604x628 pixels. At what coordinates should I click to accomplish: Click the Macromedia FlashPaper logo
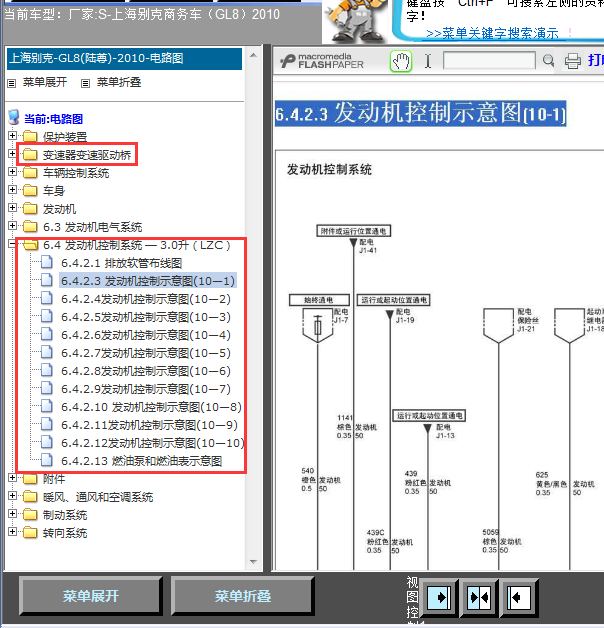coord(322,61)
